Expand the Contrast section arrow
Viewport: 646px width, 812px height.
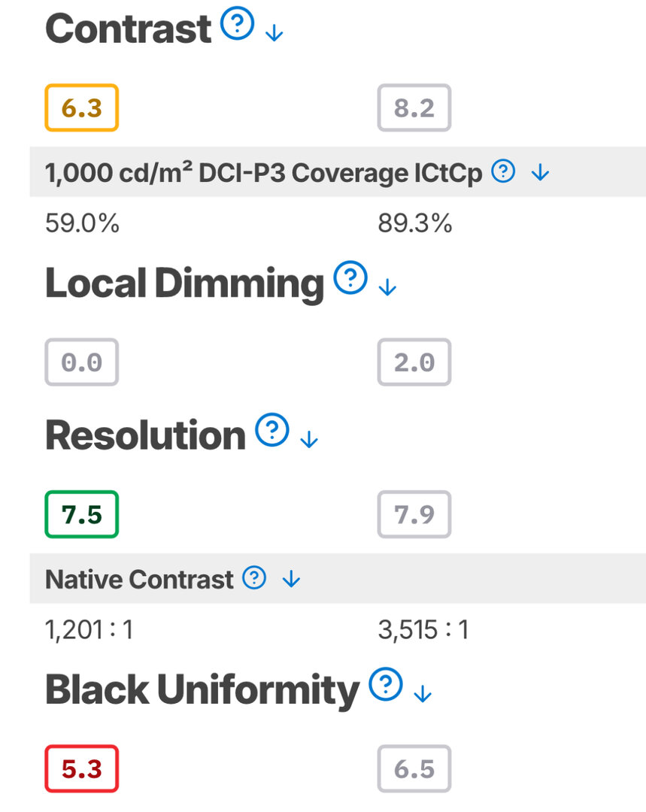(x=274, y=34)
